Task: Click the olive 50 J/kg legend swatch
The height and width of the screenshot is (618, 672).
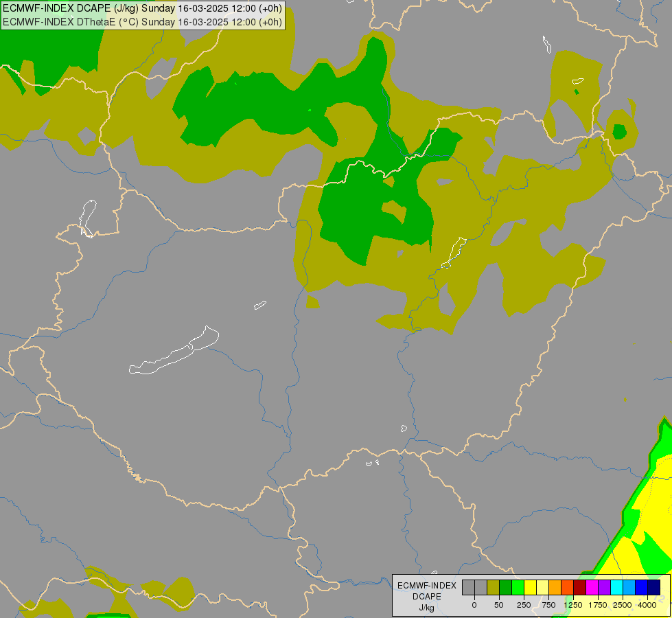Action: coord(494,587)
